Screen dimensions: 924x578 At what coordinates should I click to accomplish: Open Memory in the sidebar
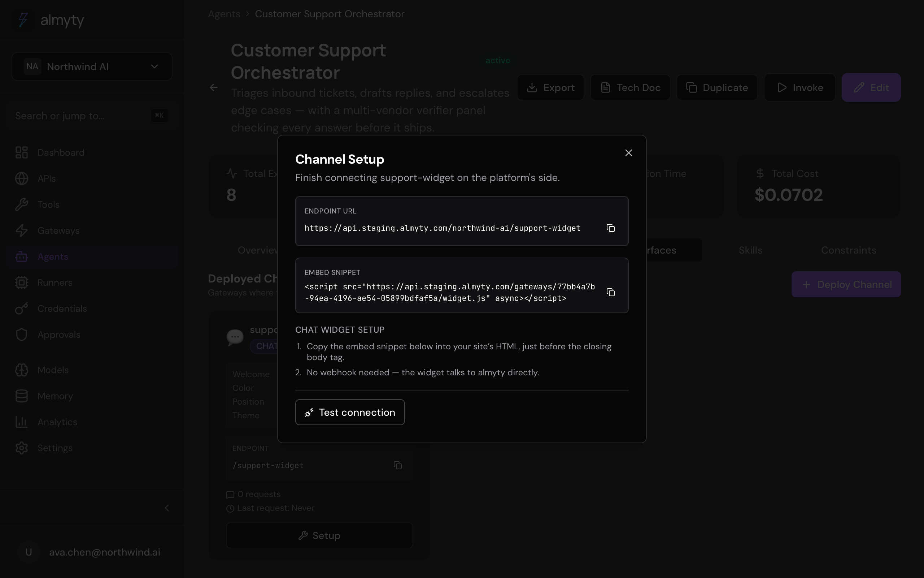[92, 396]
